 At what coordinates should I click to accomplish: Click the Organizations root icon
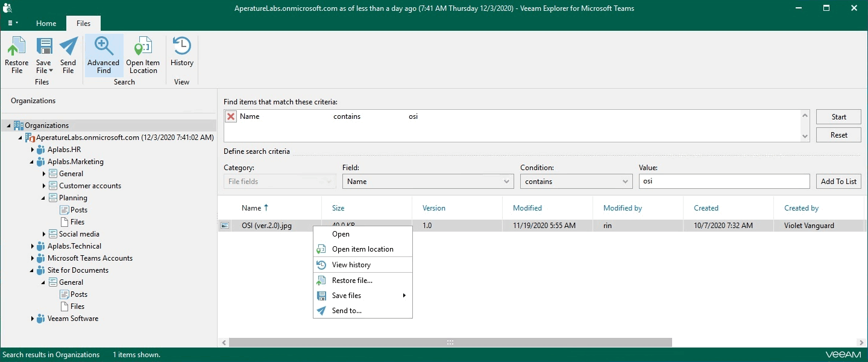(19, 125)
